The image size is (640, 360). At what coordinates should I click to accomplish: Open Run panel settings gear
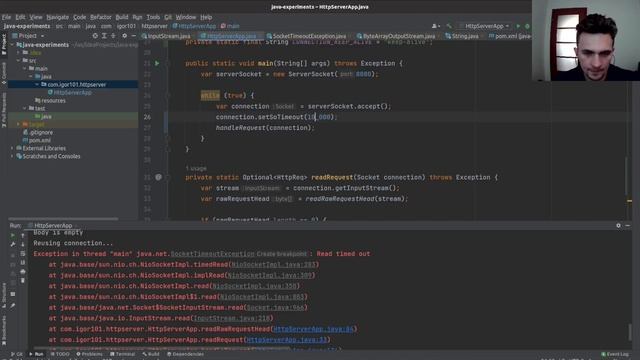pyautogui.click(x=618, y=225)
